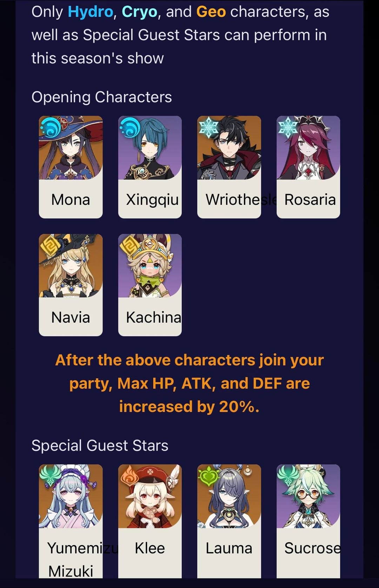Tap the Cryo snowflake icon on Rosaria

(x=288, y=127)
